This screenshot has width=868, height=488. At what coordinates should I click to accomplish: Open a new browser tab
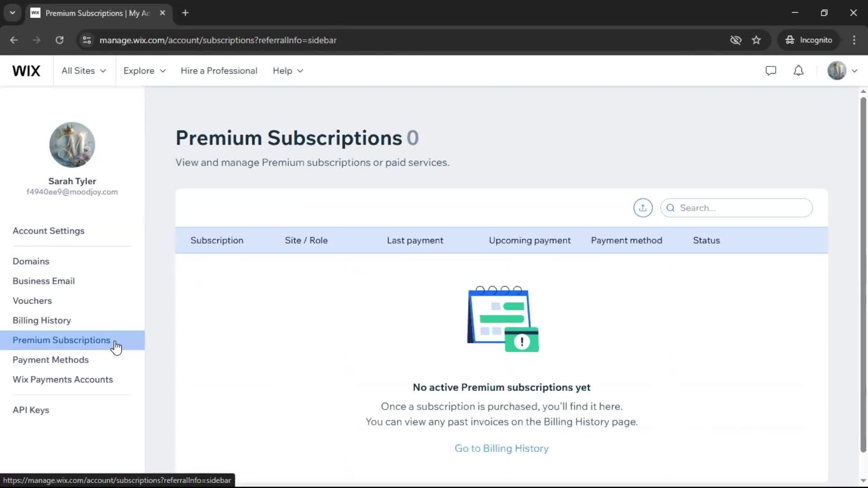pos(185,13)
